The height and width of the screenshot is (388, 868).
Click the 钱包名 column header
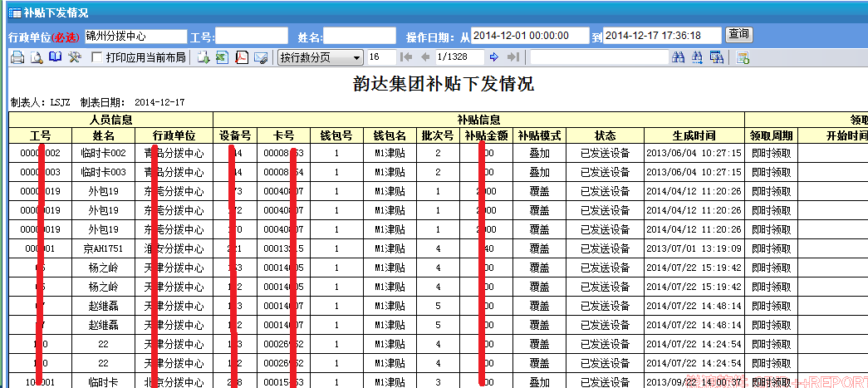click(390, 135)
